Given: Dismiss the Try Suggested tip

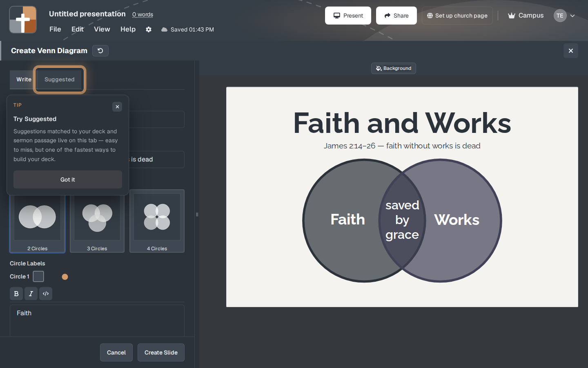Looking at the screenshot, I should tap(117, 107).
